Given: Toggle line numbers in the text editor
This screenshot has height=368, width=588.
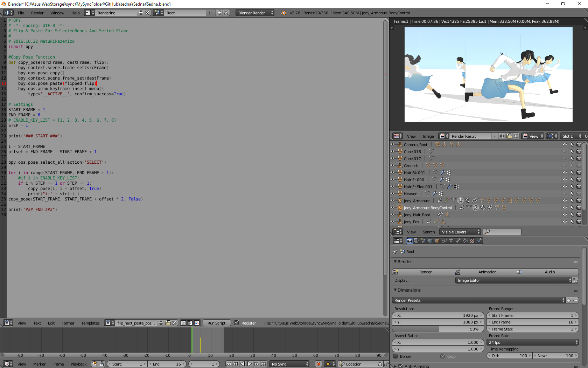Looking at the screenshot, I should [x=183, y=323].
